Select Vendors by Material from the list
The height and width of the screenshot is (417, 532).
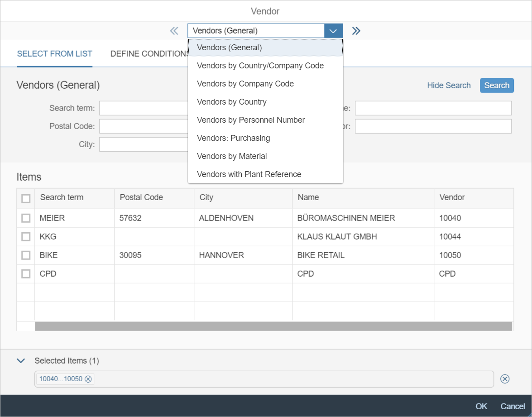tap(232, 156)
